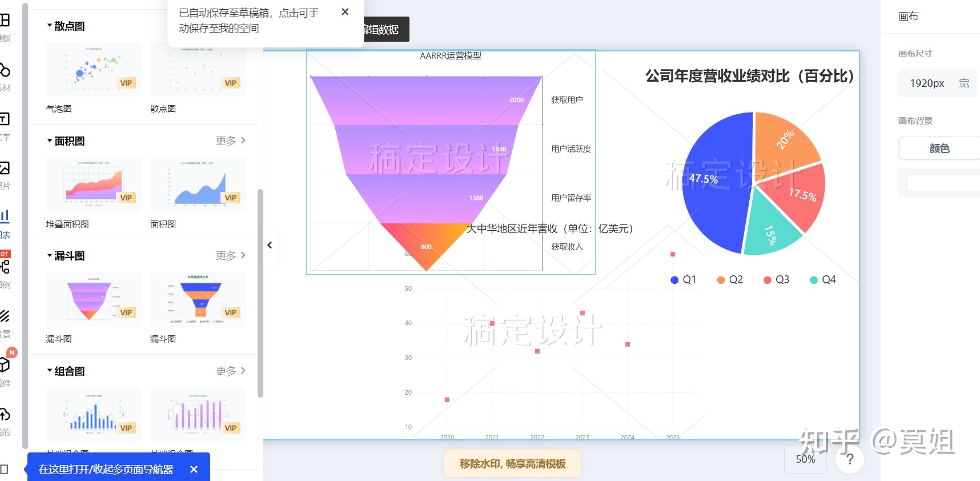Insert the 堆叠面积图 stacked area thumbnail

[94, 185]
